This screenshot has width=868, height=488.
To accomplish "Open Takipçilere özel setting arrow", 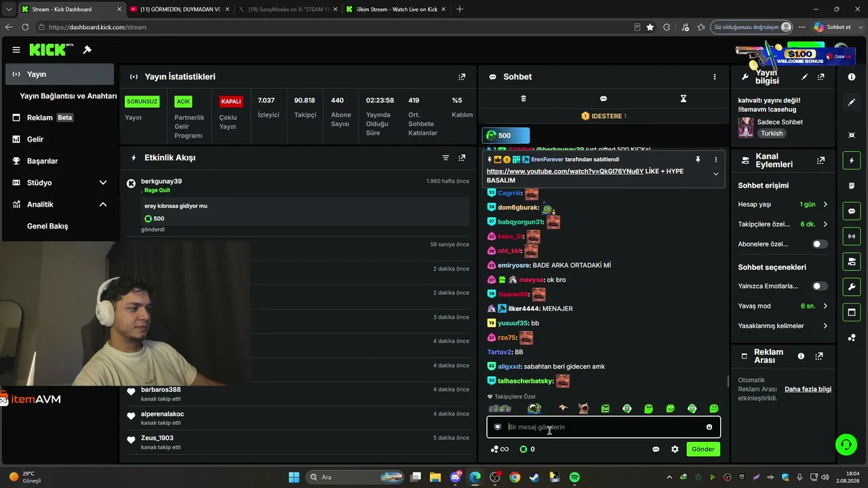I will (825, 224).
